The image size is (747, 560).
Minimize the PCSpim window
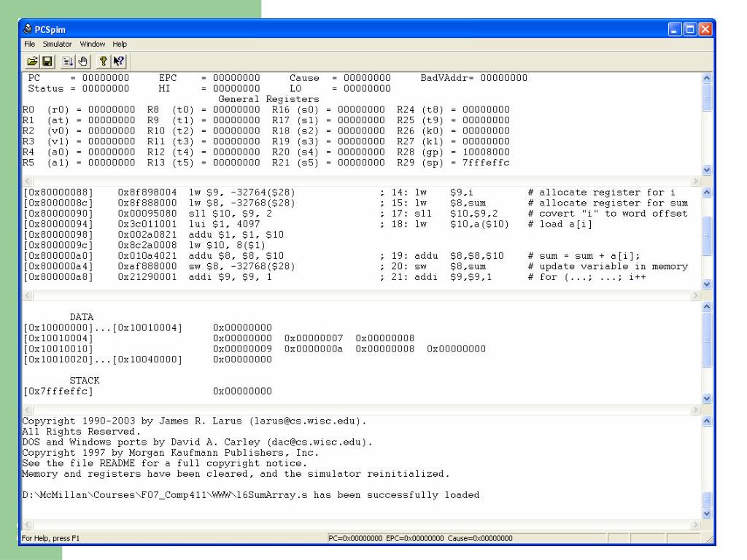click(675, 29)
